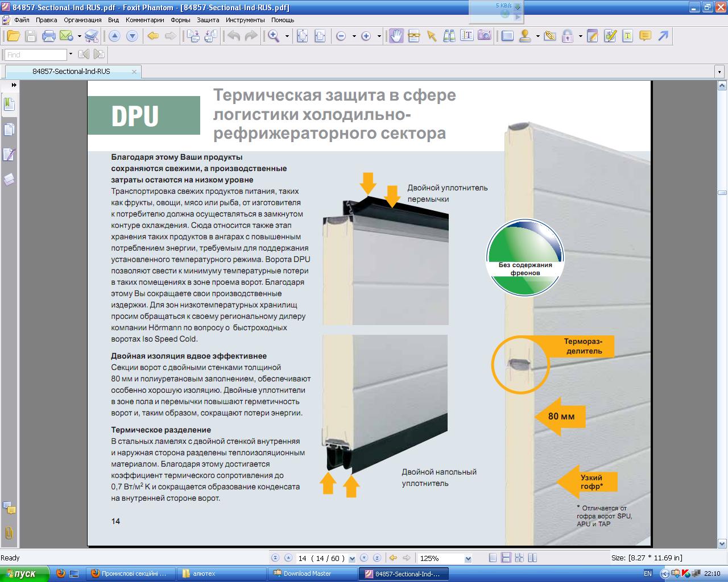Click the yellow Previous View back arrow in toolbar

click(x=153, y=36)
